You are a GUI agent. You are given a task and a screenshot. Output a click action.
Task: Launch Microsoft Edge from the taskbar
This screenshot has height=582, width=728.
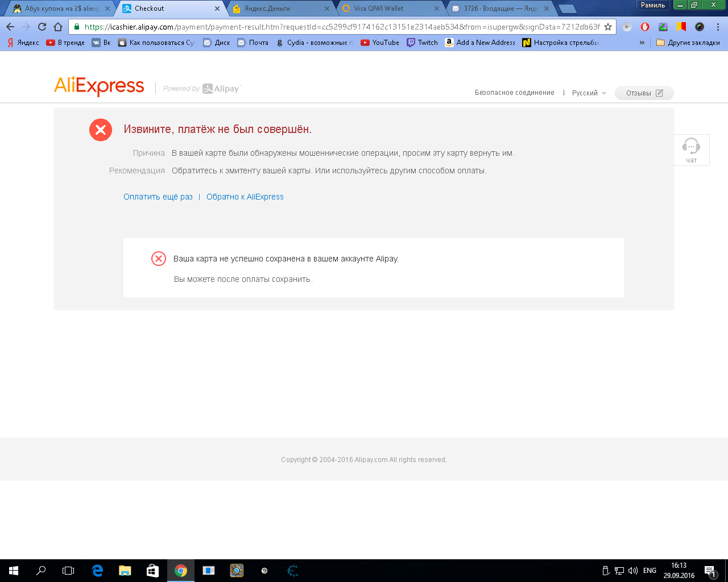click(x=97, y=571)
